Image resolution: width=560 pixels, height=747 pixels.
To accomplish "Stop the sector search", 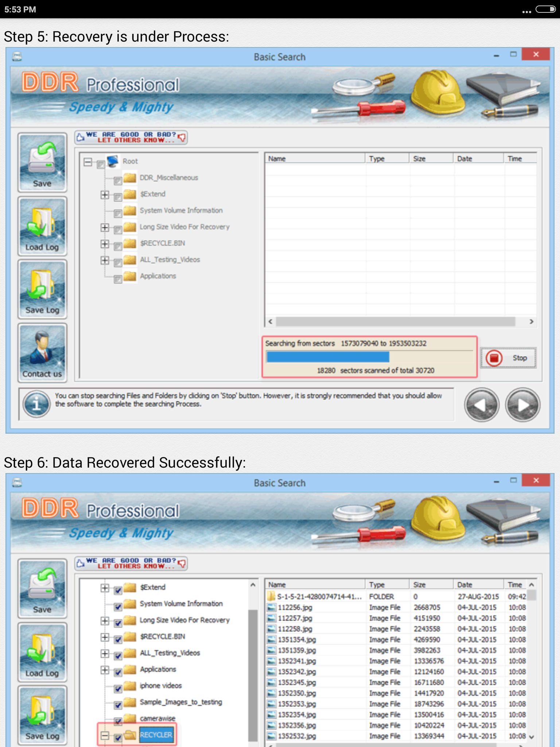I will tap(509, 358).
